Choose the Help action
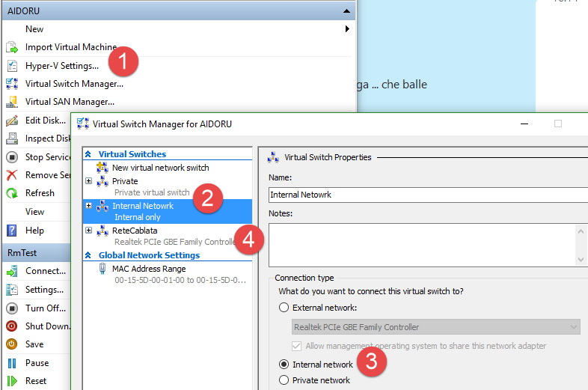This screenshot has width=588, height=390. (35, 231)
